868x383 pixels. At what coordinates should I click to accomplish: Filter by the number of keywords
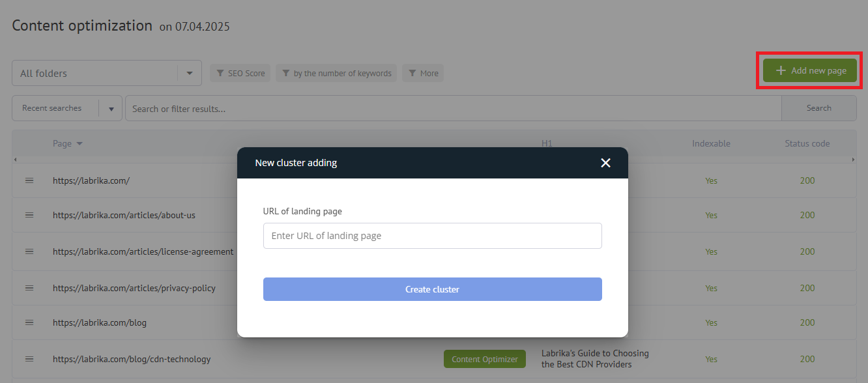[x=336, y=73]
